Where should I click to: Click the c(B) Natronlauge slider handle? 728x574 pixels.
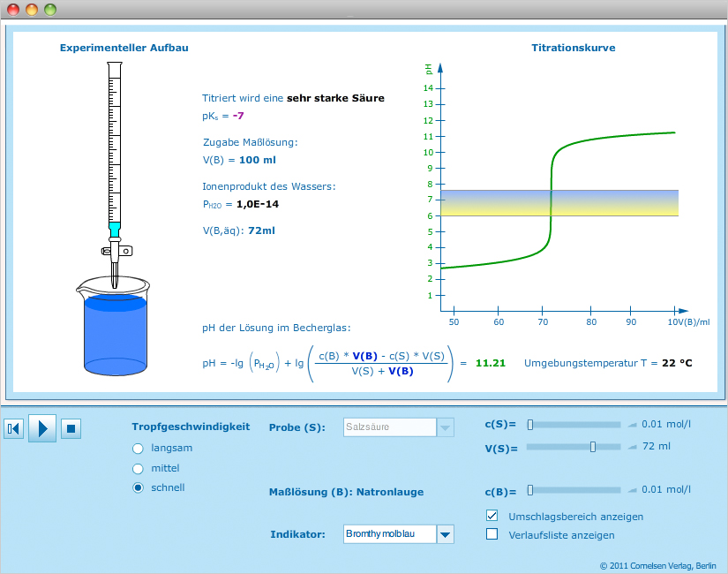coord(530,490)
